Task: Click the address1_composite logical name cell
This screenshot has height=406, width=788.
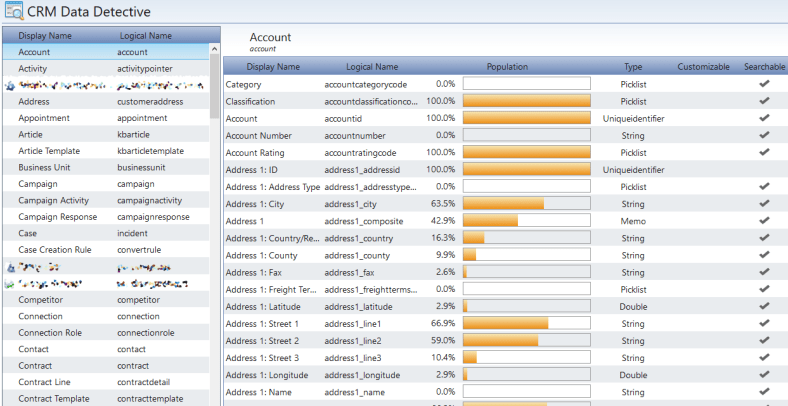Action: coord(364,221)
